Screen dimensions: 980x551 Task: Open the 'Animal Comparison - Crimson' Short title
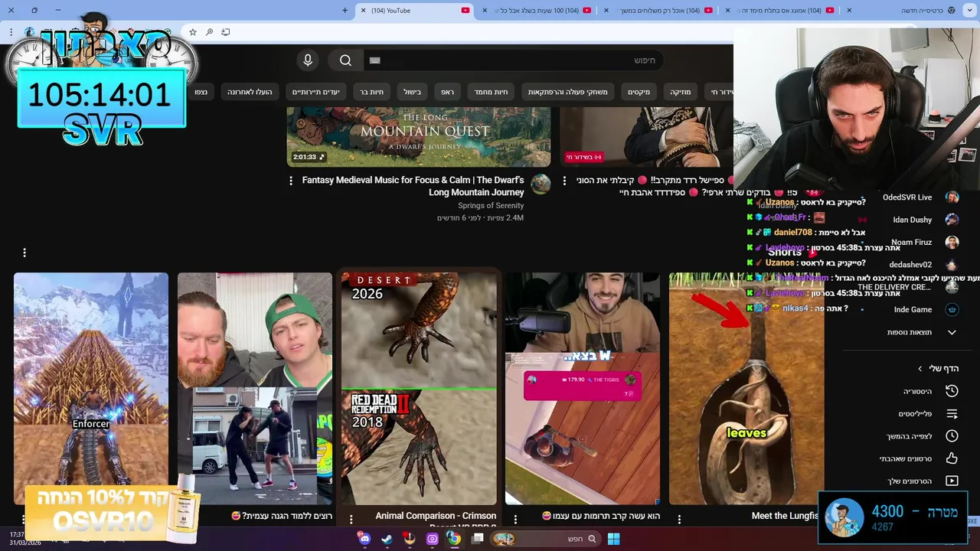tap(436, 517)
